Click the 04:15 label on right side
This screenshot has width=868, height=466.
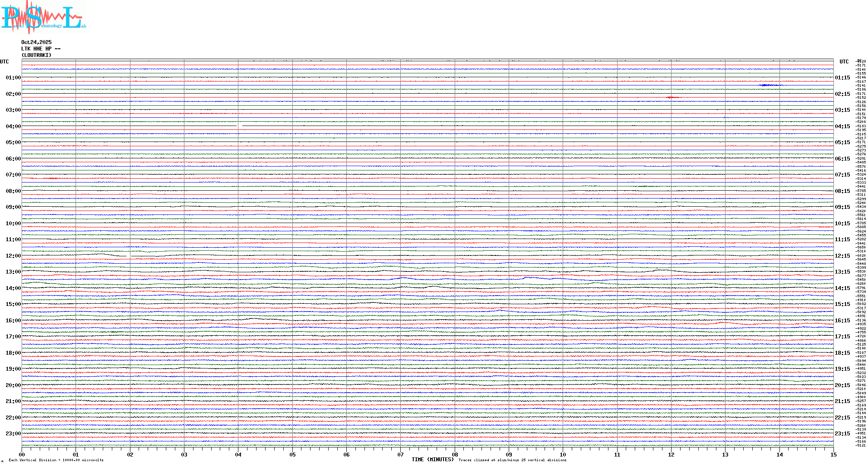coord(842,126)
